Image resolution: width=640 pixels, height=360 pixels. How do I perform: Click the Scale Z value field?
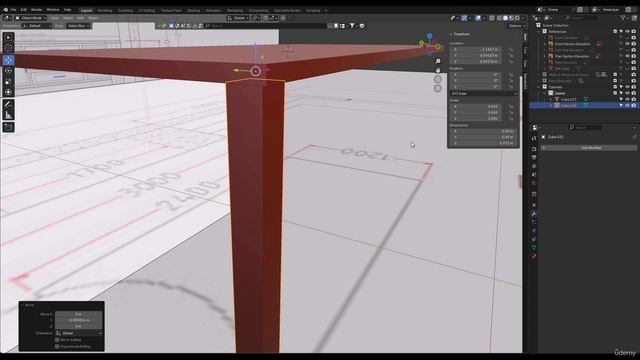click(476, 118)
